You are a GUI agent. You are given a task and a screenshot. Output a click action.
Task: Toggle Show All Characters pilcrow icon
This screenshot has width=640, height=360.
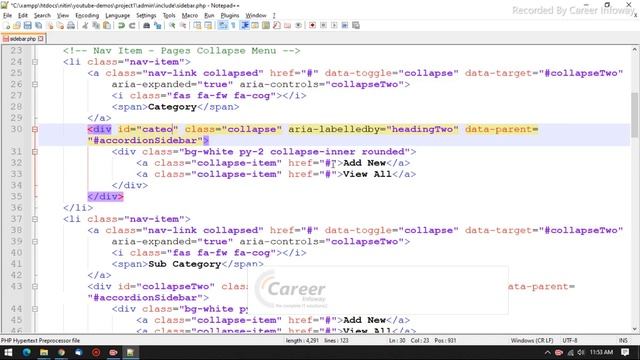pos(233,25)
